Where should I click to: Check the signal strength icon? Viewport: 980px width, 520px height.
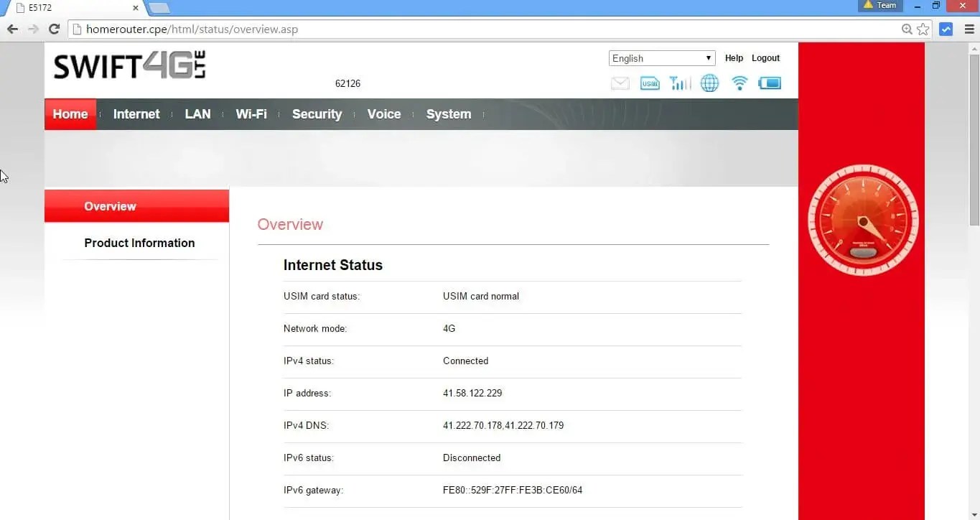coord(679,83)
